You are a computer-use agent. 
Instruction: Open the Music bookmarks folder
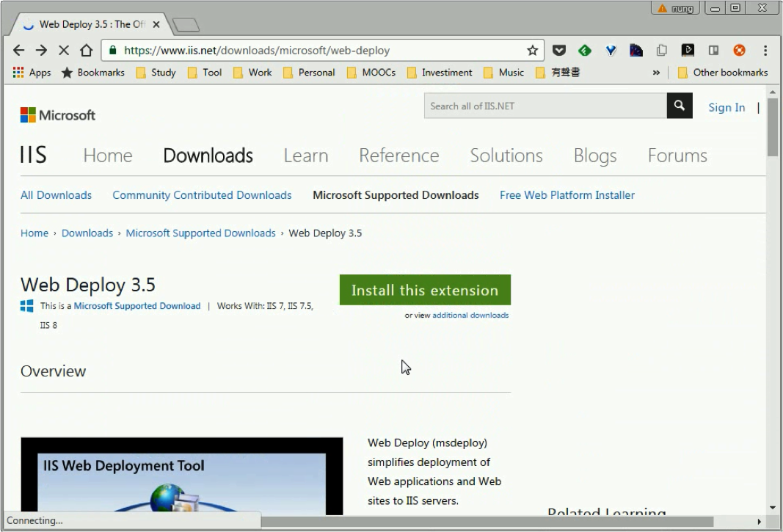point(504,73)
